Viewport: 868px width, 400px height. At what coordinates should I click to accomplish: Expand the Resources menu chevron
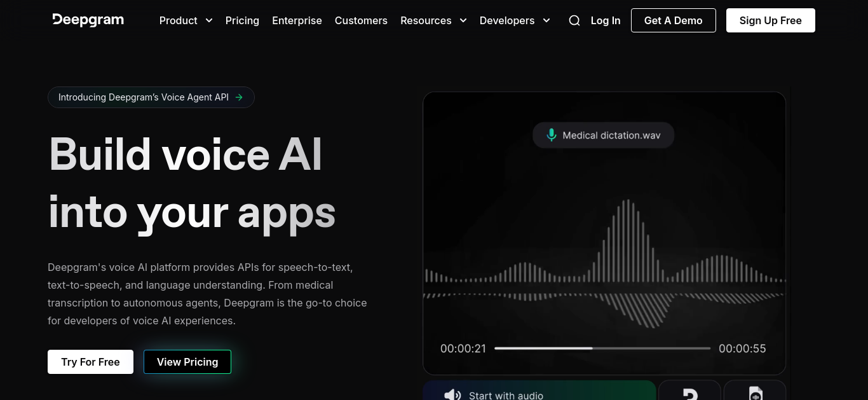tap(463, 20)
